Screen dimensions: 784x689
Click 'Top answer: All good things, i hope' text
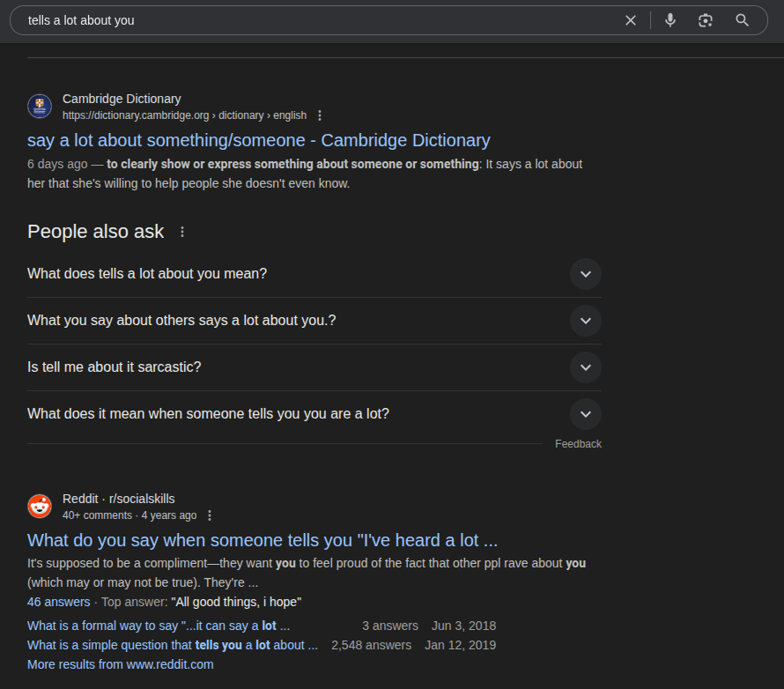coord(201,602)
